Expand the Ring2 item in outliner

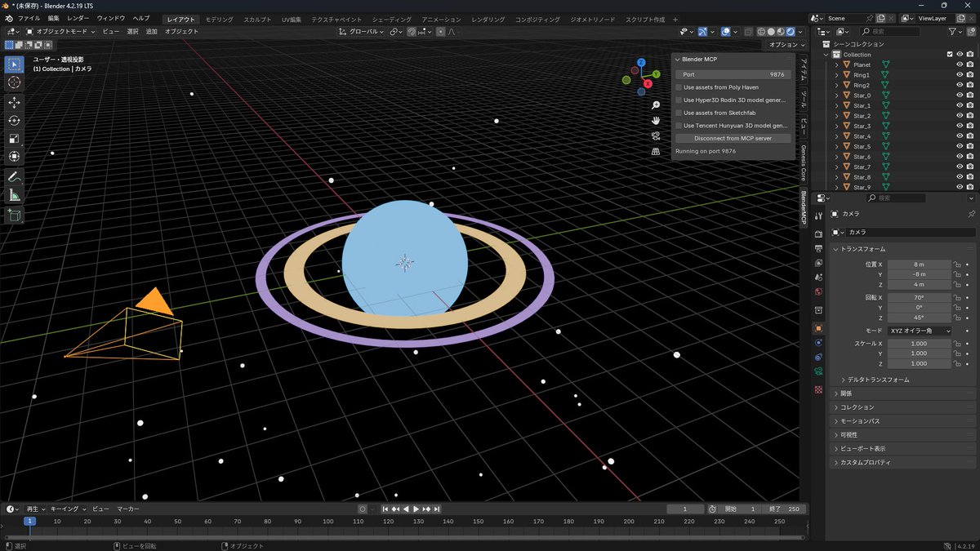[837, 85]
